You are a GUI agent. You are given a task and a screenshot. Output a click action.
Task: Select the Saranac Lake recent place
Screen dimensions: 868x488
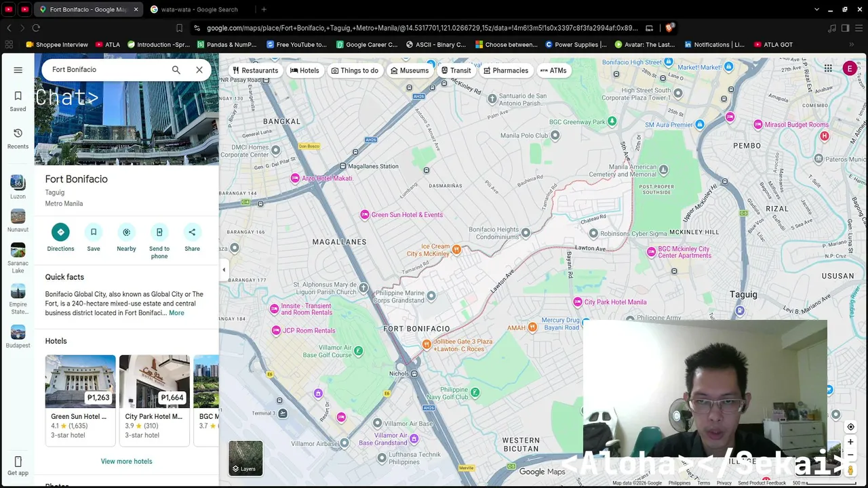(x=18, y=258)
